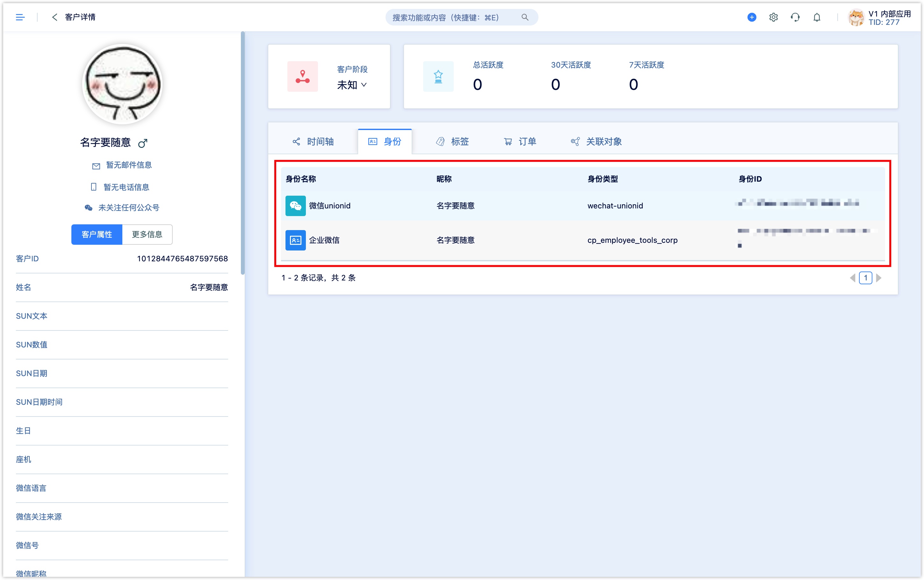Switch to the 时间轴 tab
The width and height of the screenshot is (924, 580).
[313, 141]
